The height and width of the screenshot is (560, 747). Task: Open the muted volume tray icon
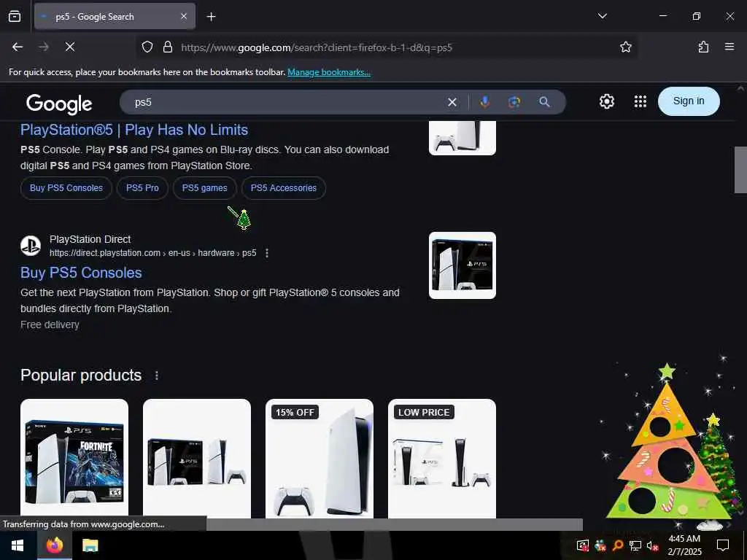(652, 545)
